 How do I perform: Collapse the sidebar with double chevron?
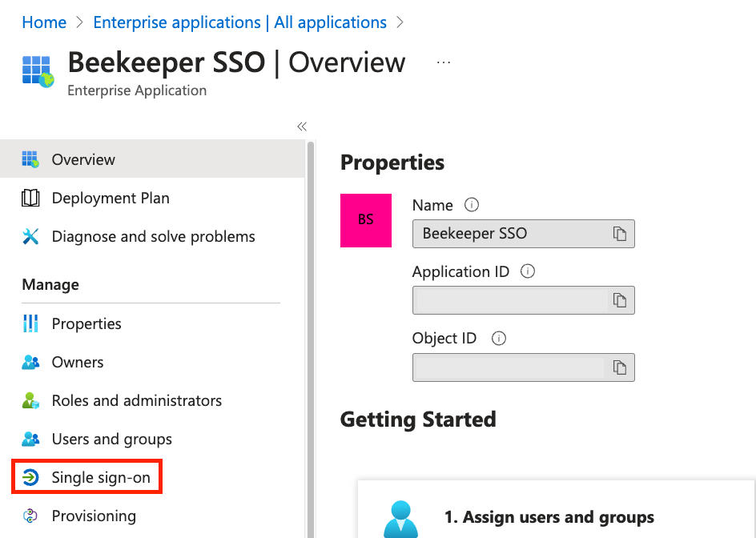coord(302,126)
